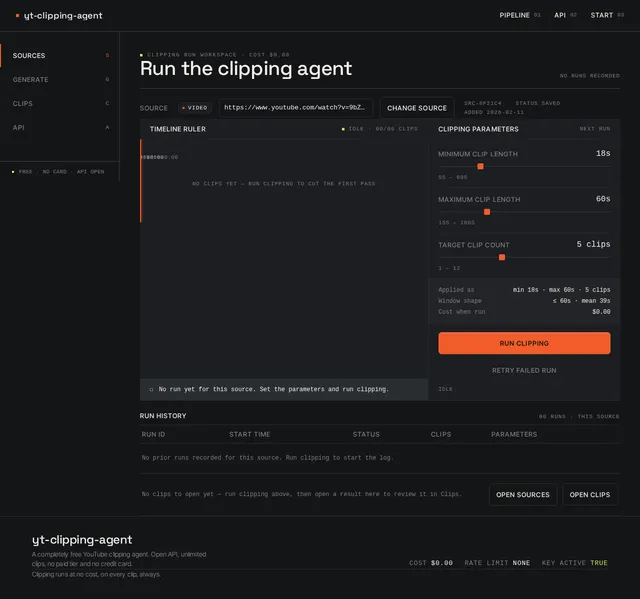The height and width of the screenshot is (599, 640).
Task: Click the Status column header
Action: tap(366, 435)
